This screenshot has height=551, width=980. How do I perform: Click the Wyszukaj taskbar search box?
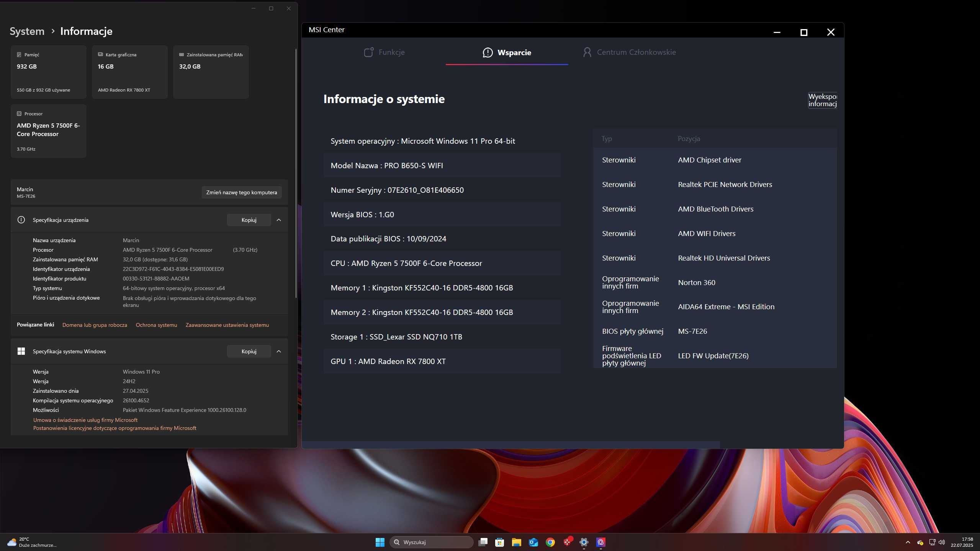tap(432, 542)
